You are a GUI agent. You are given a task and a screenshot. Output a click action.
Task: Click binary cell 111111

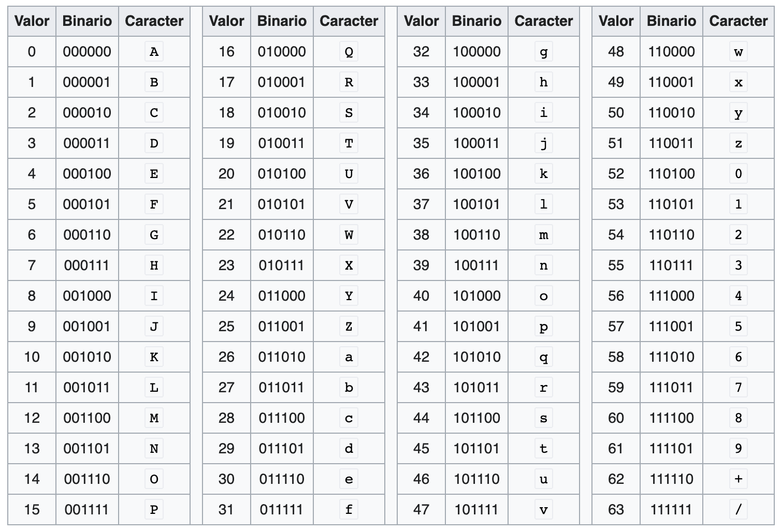671,510
